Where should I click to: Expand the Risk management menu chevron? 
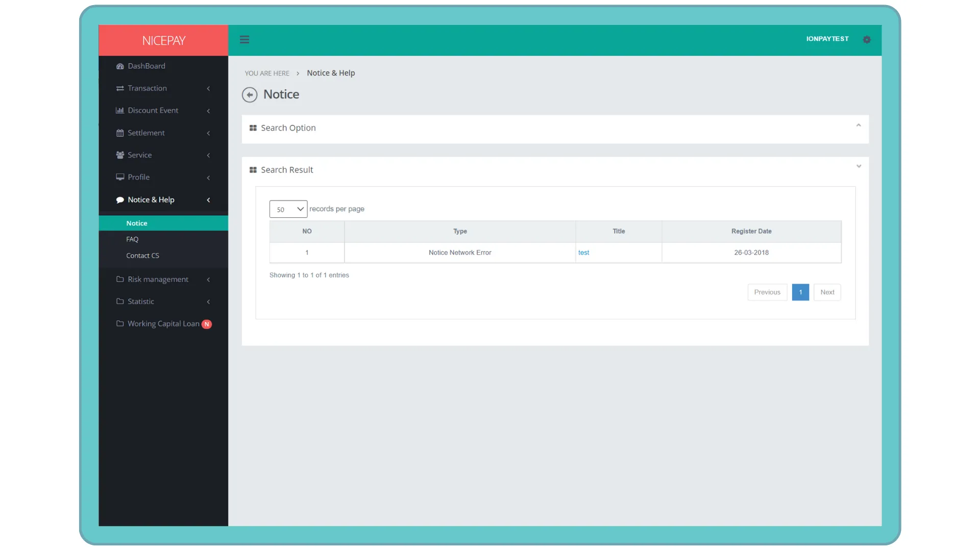click(208, 280)
